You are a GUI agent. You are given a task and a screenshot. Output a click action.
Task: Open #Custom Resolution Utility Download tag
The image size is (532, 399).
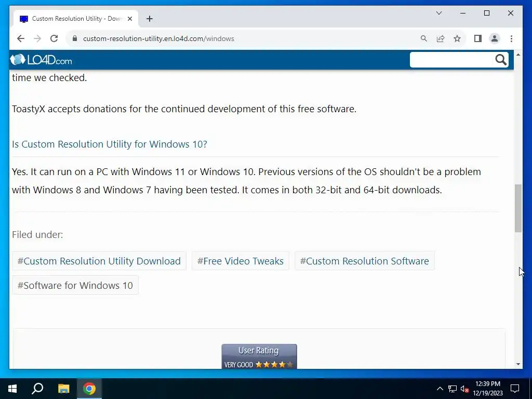point(99,261)
